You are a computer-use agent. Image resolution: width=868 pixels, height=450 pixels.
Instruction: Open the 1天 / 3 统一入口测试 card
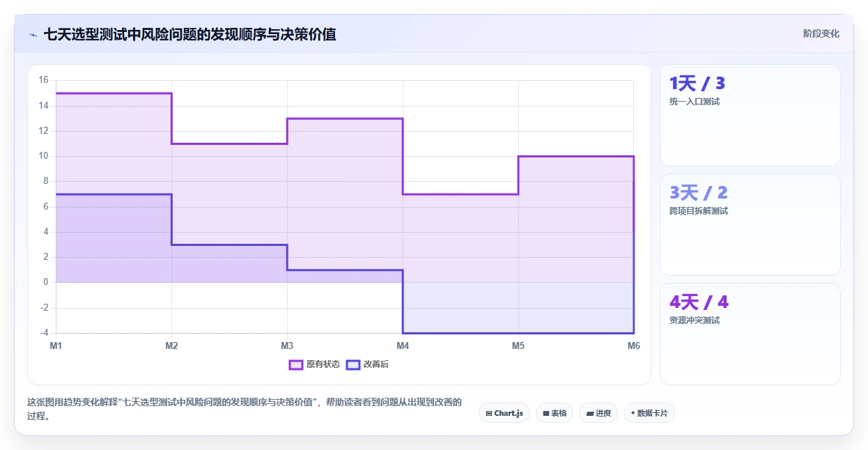pos(750,115)
